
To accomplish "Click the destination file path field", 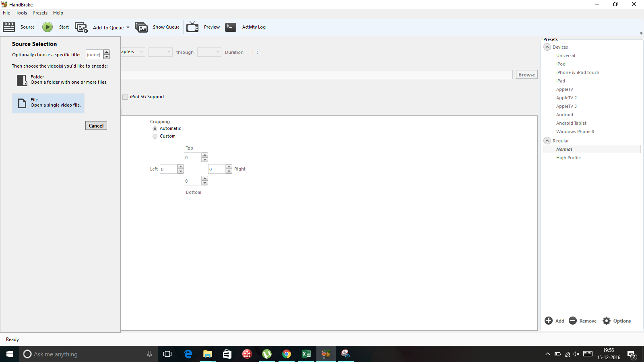I will (316, 74).
